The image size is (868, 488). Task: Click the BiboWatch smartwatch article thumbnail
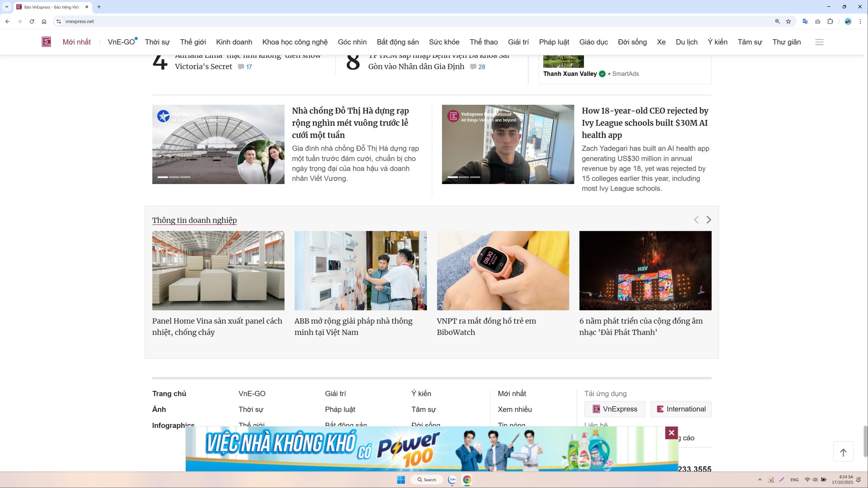pos(503,270)
